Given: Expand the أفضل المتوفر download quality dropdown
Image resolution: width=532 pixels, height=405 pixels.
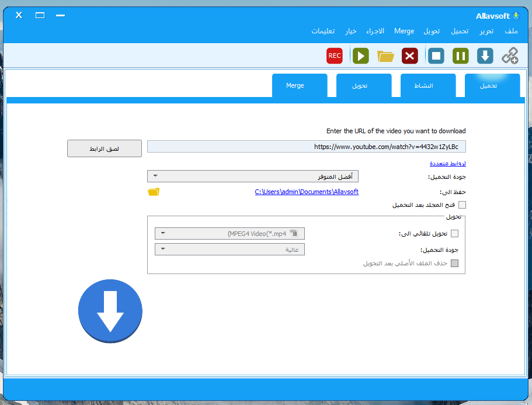Looking at the screenshot, I should tap(253, 176).
